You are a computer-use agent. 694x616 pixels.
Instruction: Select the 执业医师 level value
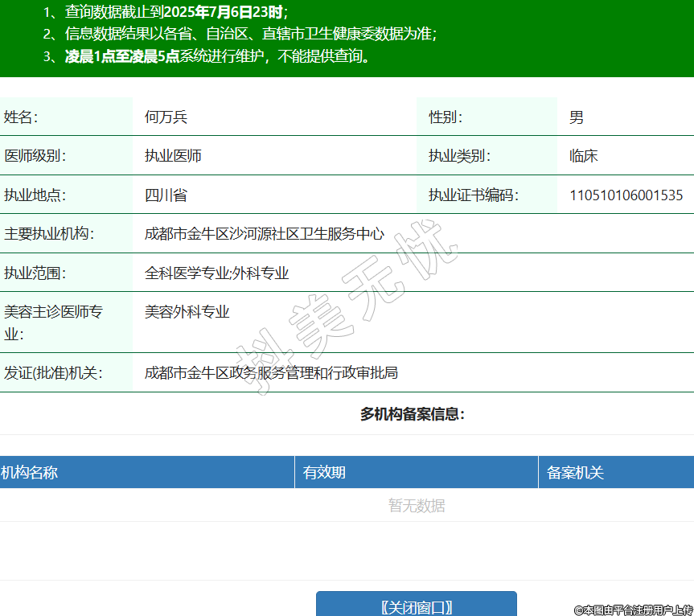click(173, 156)
